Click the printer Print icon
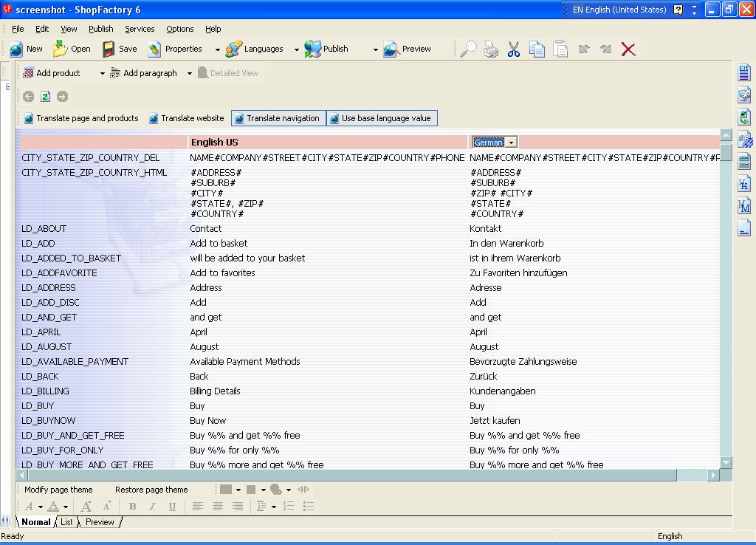This screenshot has width=756, height=545. [491, 49]
